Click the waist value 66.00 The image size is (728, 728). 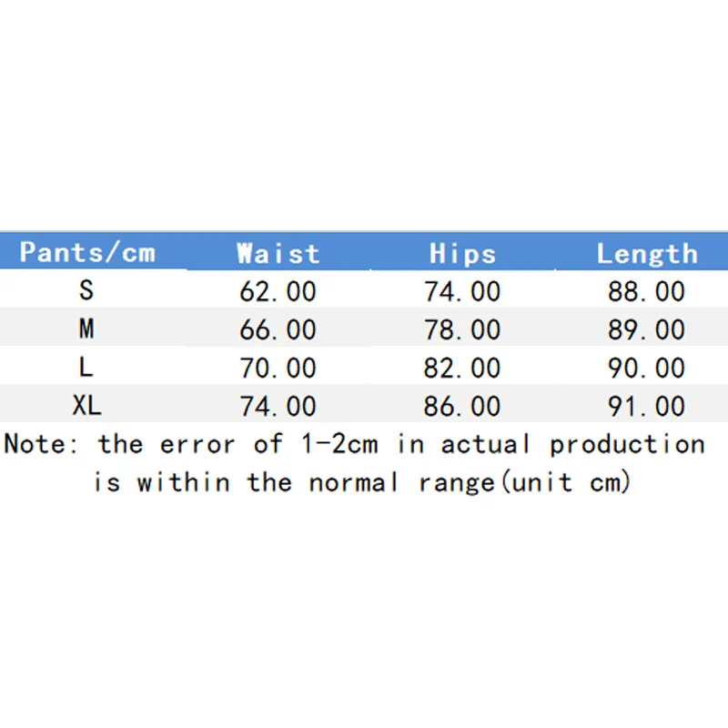278,329
